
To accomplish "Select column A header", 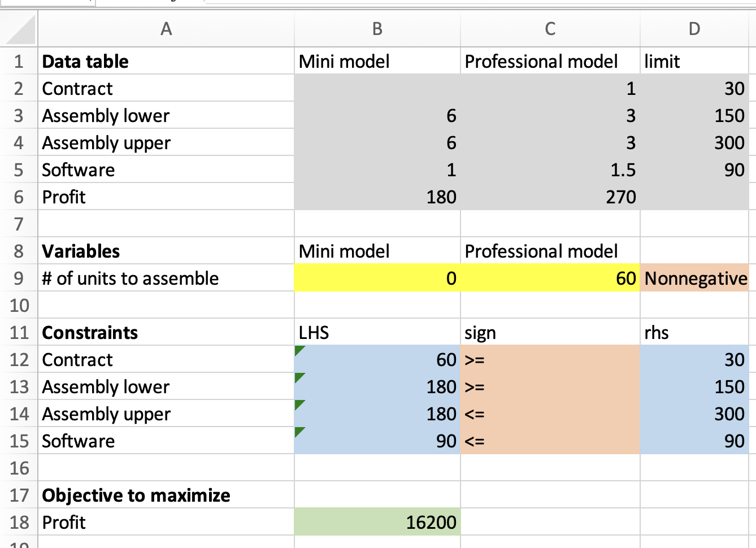I will [166, 29].
